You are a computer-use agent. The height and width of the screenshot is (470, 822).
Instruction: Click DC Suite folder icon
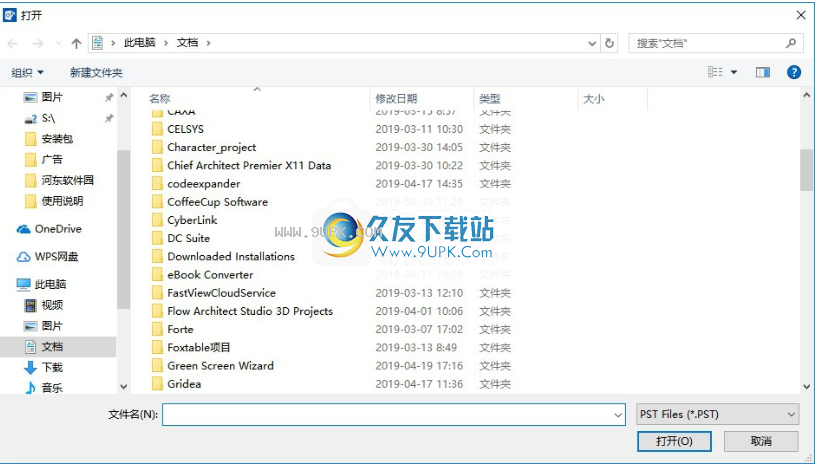pyautogui.click(x=157, y=238)
